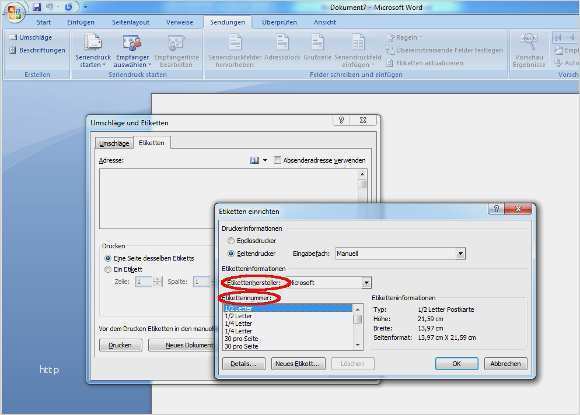Open the Eingabefach Manuell dropdown

click(460, 254)
